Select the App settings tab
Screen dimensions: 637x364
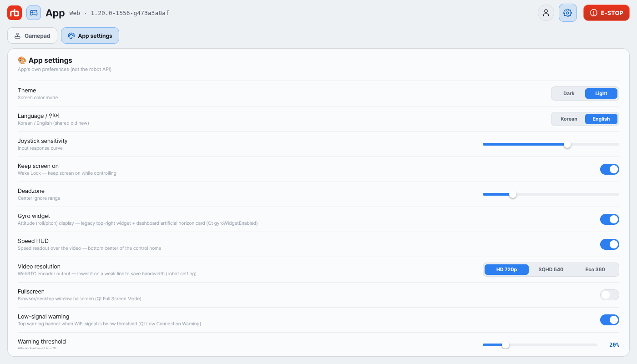coord(90,35)
